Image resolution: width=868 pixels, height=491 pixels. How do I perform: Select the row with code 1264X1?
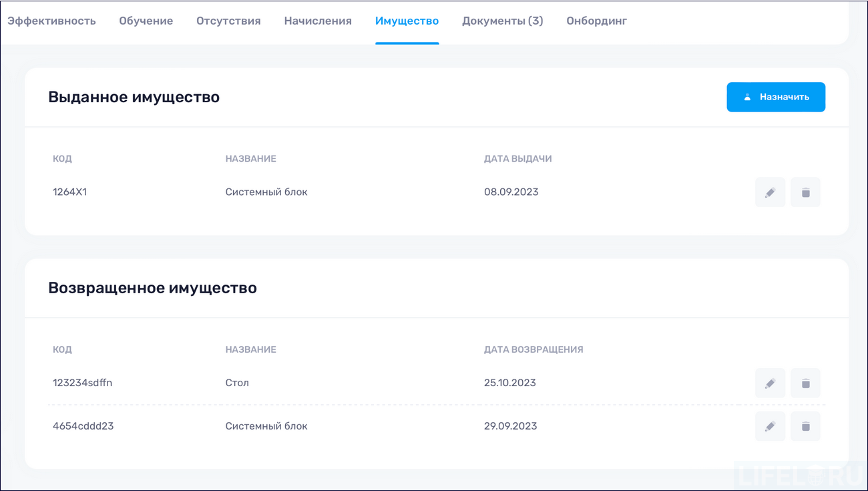pyautogui.click(x=69, y=192)
